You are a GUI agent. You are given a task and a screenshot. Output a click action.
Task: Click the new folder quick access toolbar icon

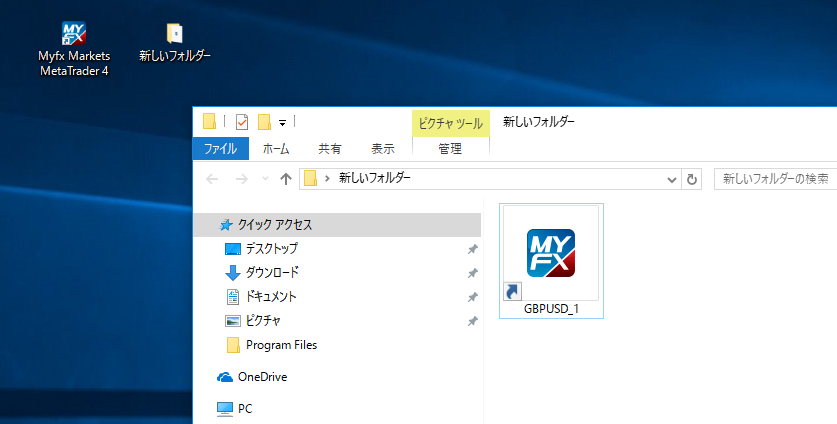pos(264,122)
